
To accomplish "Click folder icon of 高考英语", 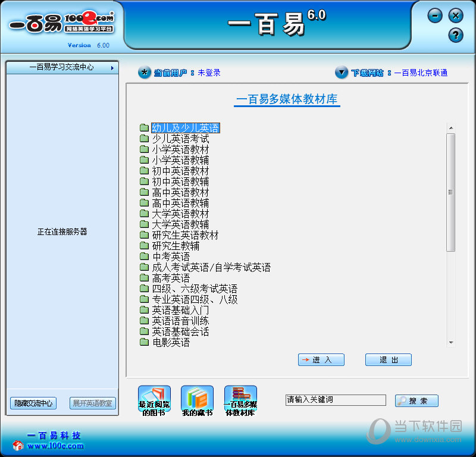I will 144,277.
